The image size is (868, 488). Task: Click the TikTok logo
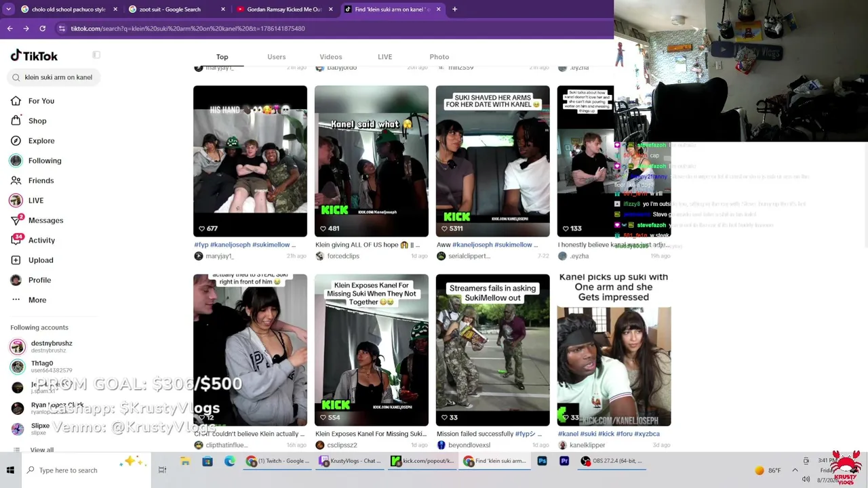coord(34,56)
